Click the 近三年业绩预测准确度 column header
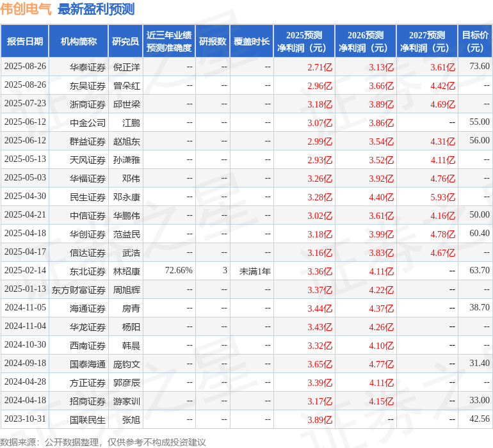The height and width of the screenshot is (448, 493). tap(169, 42)
